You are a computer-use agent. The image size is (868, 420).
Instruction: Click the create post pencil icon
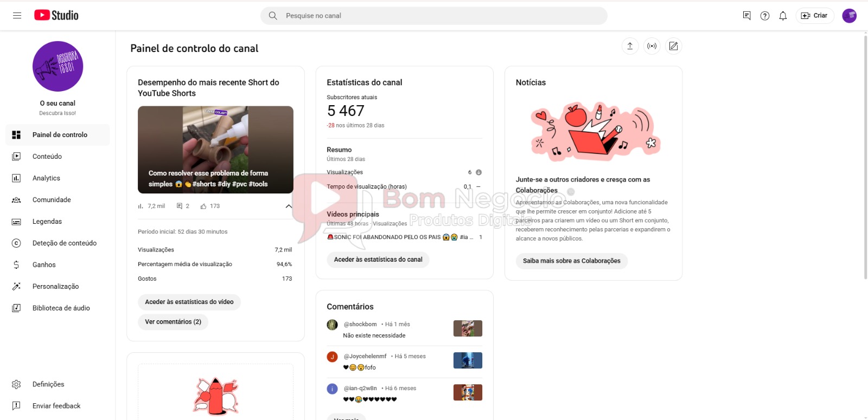click(x=673, y=46)
